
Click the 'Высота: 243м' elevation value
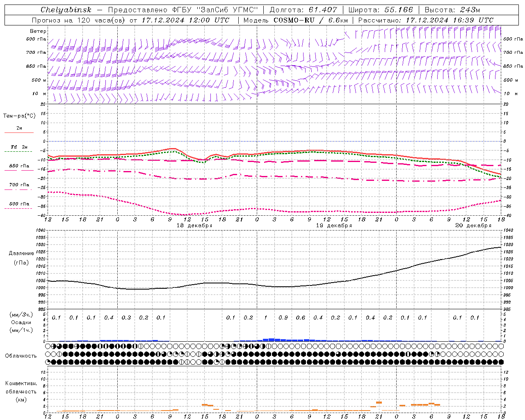click(452, 10)
